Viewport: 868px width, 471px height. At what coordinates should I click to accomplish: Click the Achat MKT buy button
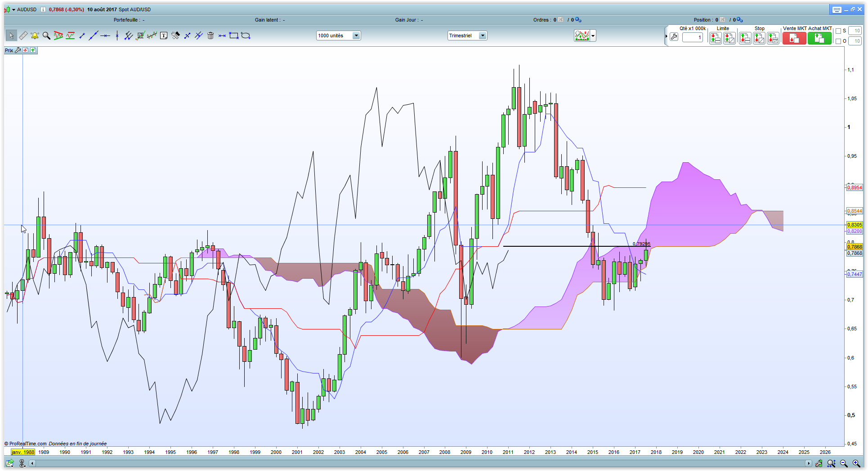click(x=819, y=38)
